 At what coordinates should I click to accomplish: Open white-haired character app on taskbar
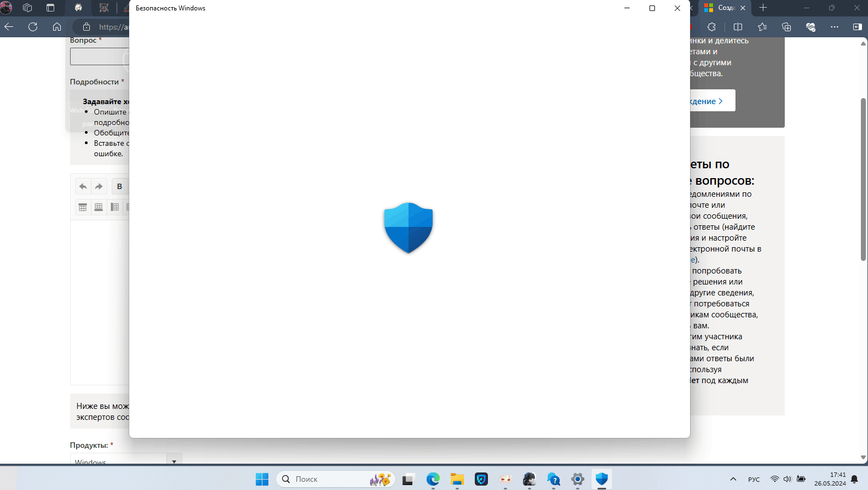505,479
